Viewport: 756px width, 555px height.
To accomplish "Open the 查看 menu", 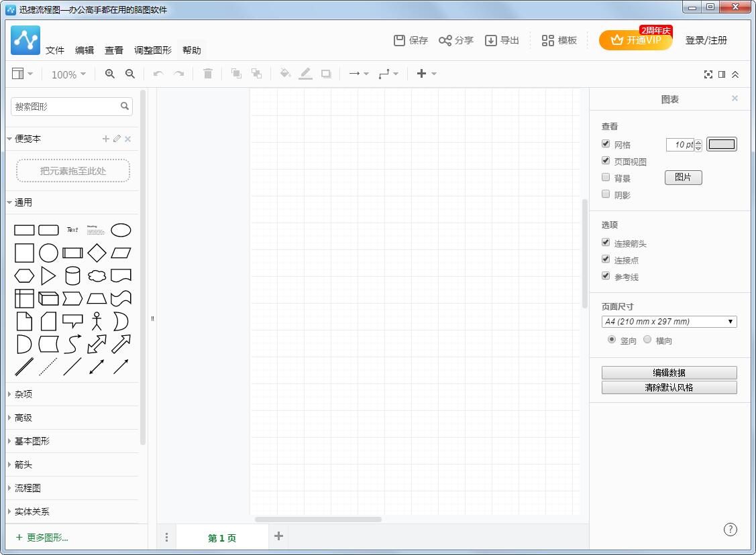I will click(114, 50).
